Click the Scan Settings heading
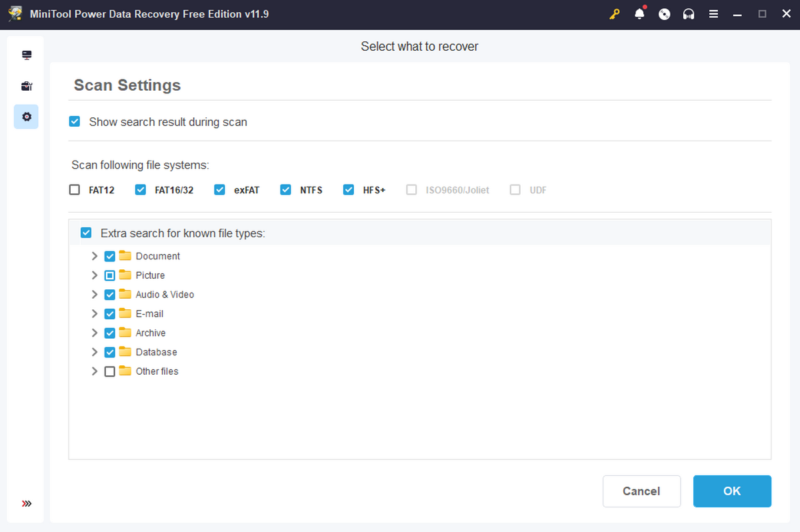This screenshot has width=800, height=532. [x=127, y=85]
